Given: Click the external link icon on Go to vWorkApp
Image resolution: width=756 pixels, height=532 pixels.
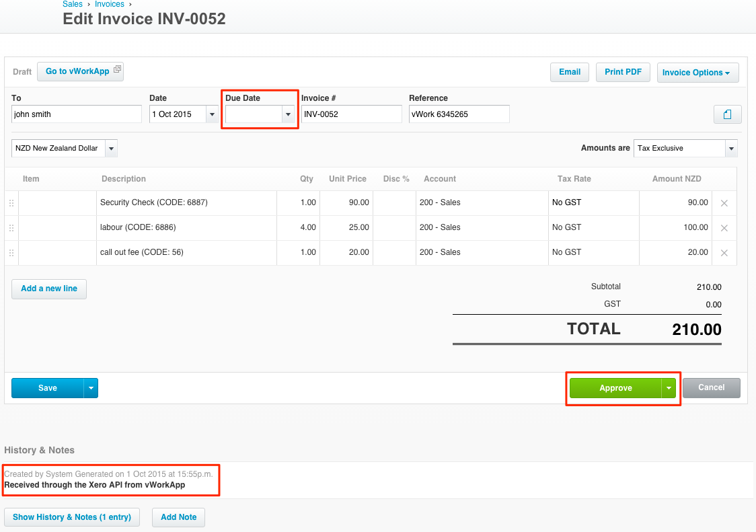Looking at the screenshot, I should [x=116, y=68].
